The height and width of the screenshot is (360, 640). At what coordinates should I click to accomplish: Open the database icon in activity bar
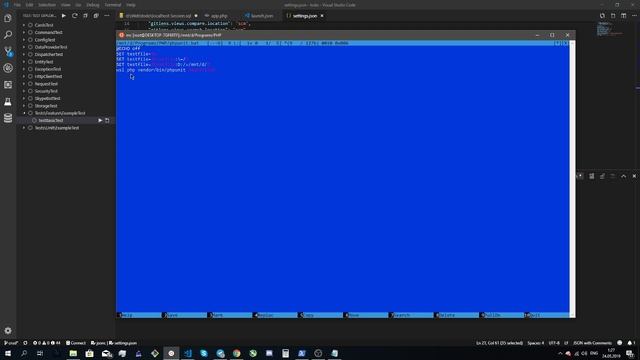point(8,118)
